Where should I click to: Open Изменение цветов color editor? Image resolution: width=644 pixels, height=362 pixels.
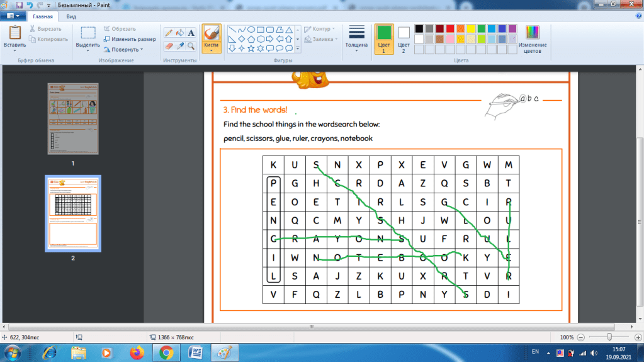532,39
